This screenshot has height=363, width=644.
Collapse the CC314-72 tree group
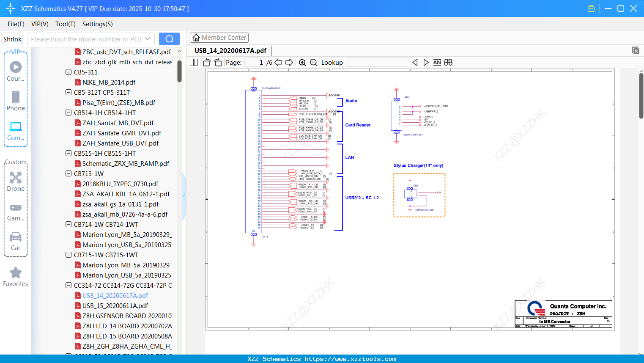click(x=69, y=285)
